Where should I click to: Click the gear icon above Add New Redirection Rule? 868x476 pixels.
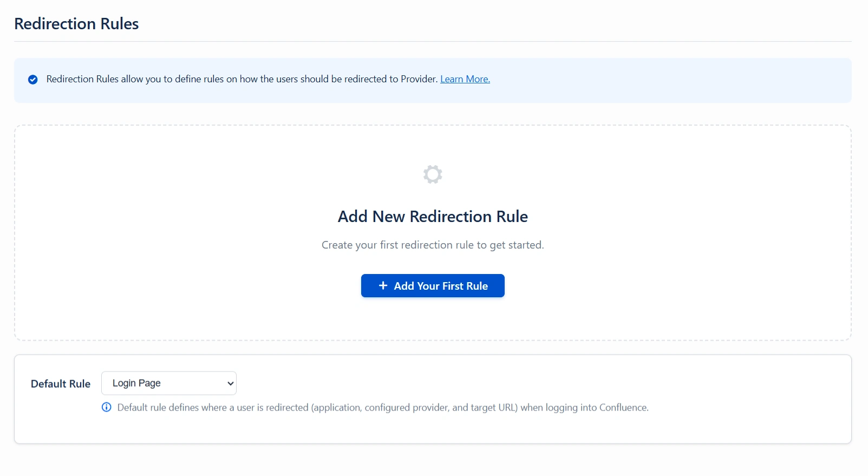tap(433, 174)
